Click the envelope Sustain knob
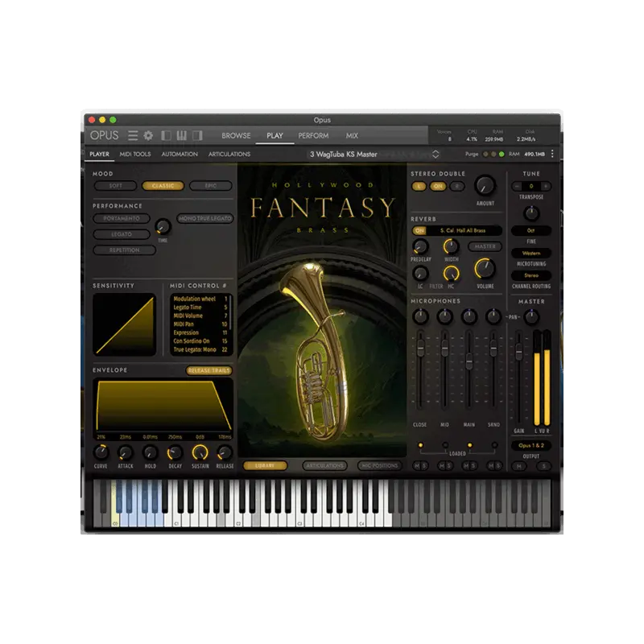Screen dimensions: 644x644 pos(200,452)
